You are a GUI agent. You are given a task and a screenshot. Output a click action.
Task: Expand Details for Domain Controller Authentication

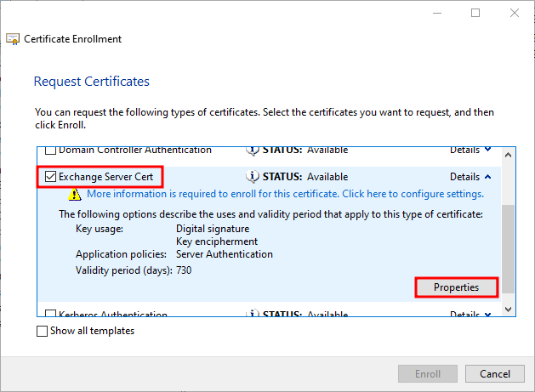(x=470, y=151)
